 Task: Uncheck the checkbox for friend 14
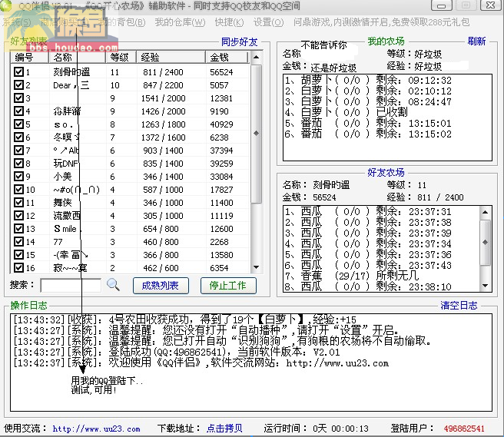tap(18, 241)
